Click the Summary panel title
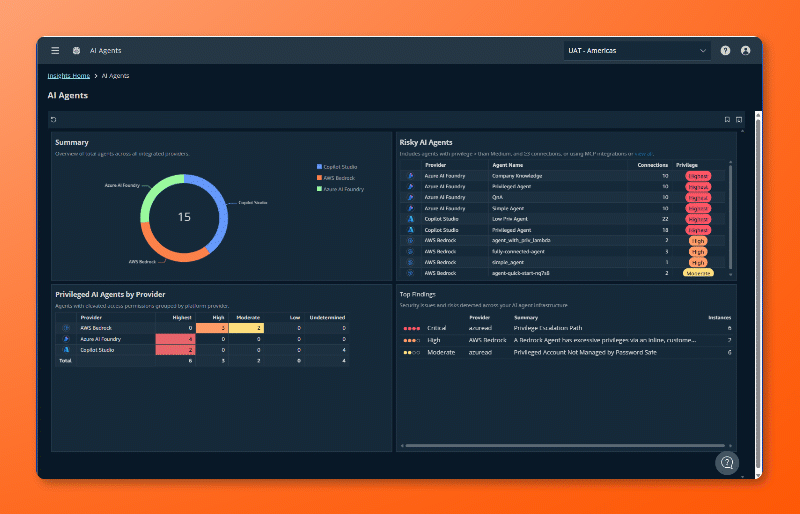This screenshot has height=514, width=800. point(71,142)
